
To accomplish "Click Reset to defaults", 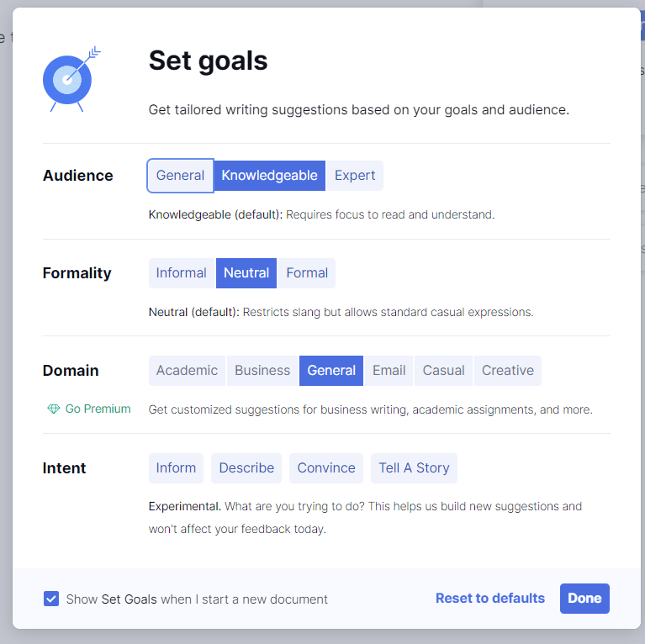I will tap(489, 599).
